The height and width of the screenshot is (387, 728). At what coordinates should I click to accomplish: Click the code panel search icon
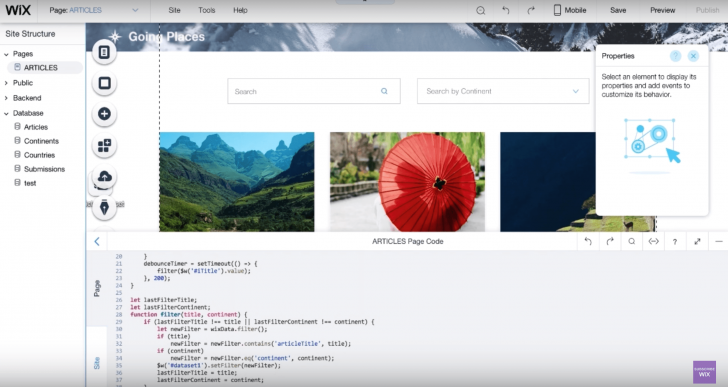[x=631, y=241]
